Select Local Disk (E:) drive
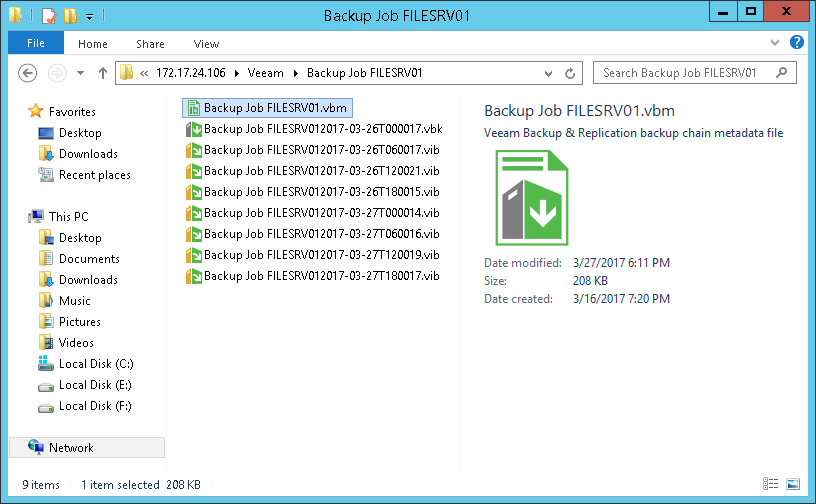The image size is (816, 504). click(95, 385)
